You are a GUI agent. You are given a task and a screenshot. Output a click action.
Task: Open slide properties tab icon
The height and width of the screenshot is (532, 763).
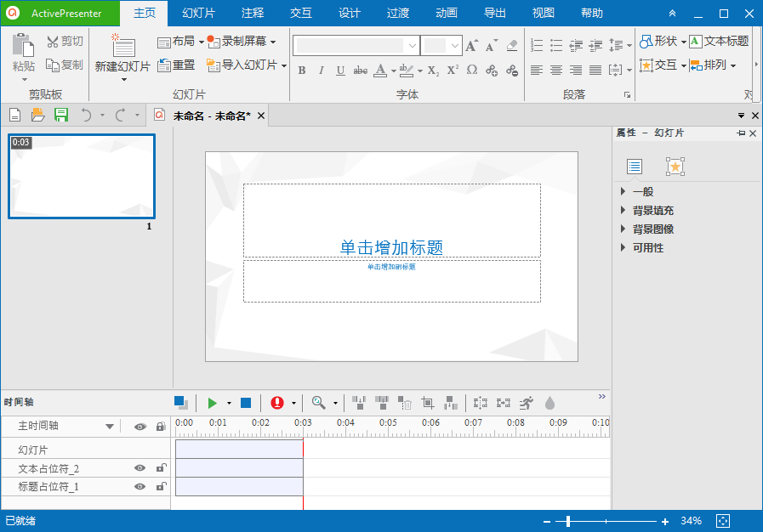click(635, 167)
